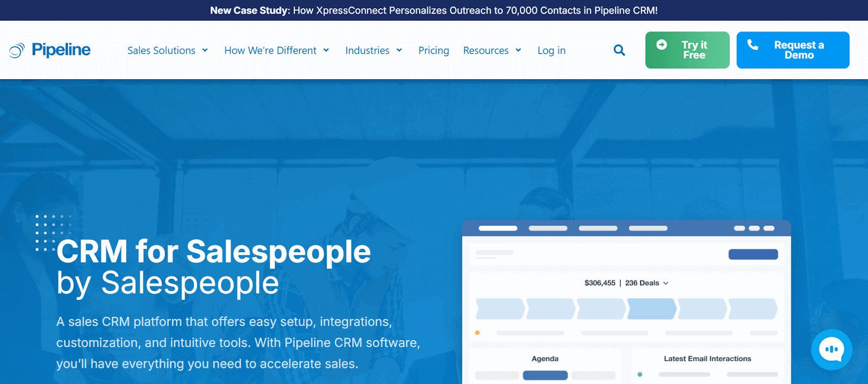Click the CRM for Salespeople heading
The height and width of the screenshot is (384, 868).
pyautogui.click(x=214, y=252)
